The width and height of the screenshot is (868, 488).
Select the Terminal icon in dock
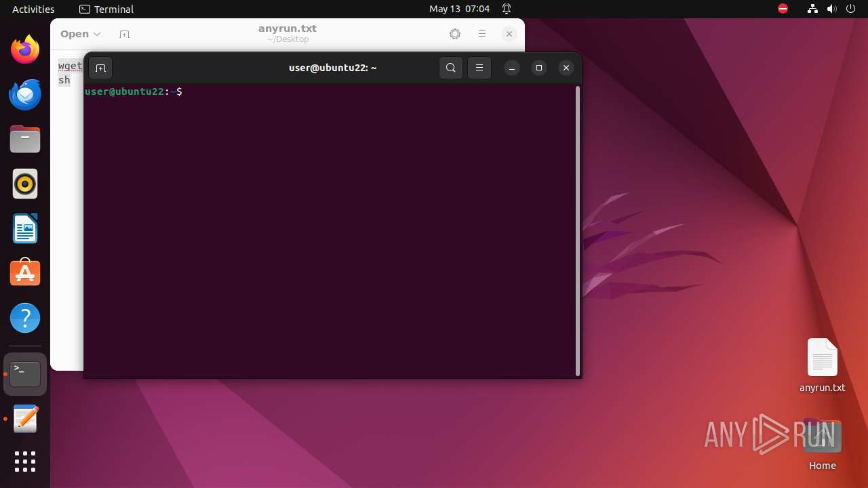pyautogui.click(x=25, y=374)
